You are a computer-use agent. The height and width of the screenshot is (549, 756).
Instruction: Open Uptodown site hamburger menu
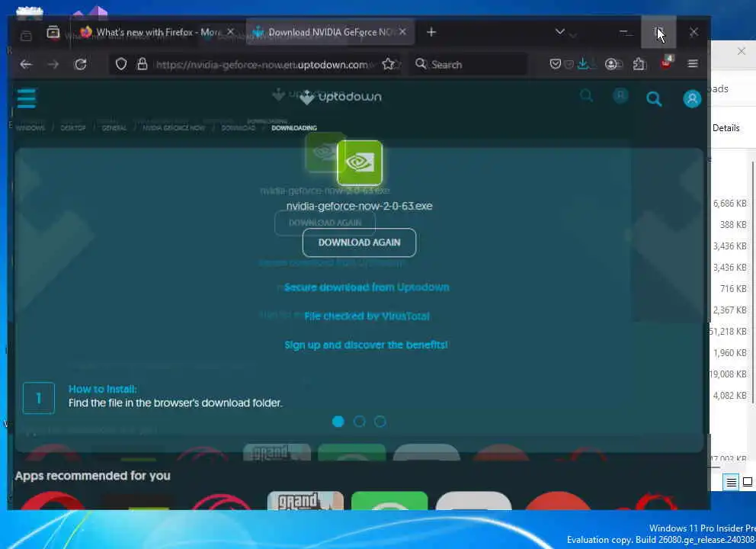pyautogui.click(x=27, y=98)
